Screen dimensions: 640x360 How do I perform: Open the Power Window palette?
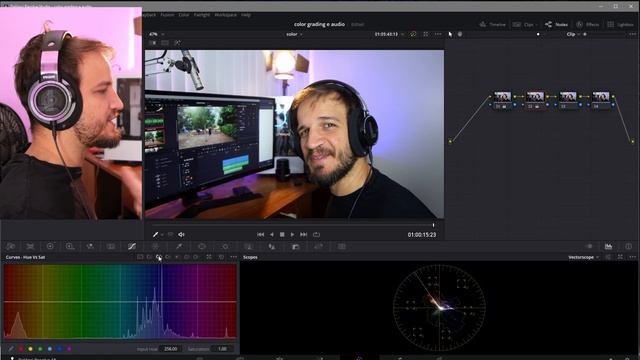202,246
